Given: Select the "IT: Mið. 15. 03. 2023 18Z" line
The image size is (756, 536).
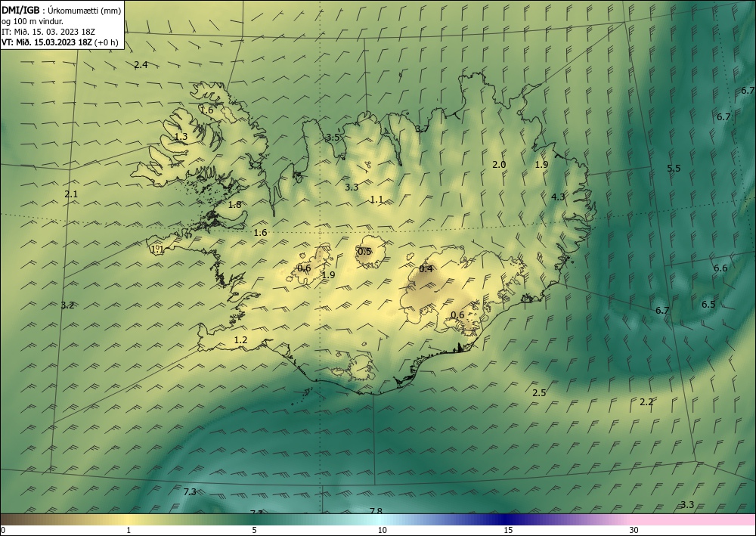Looking at the screenshot, I should tap(48, 32).
